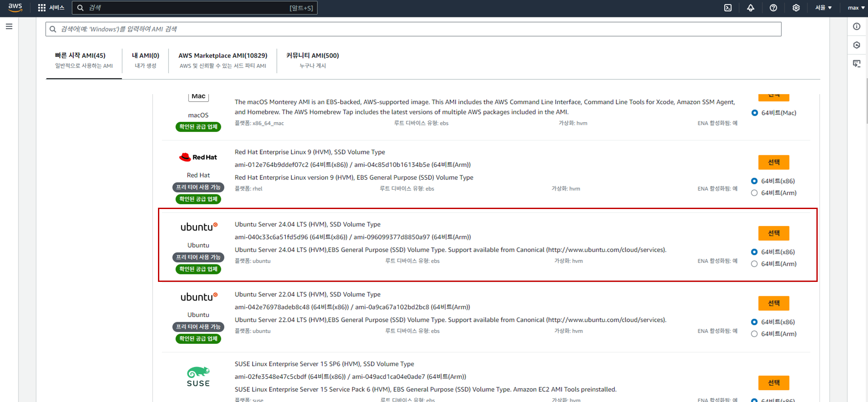Click Red Hat 프리 티어 사용 가능 badge
This screenshot has width=868, height=402.
(198, 187)
